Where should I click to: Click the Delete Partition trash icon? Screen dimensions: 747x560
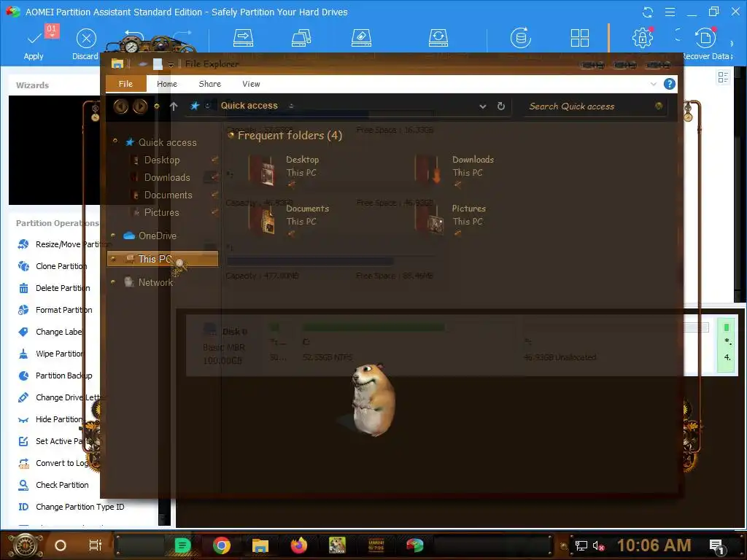23,288
